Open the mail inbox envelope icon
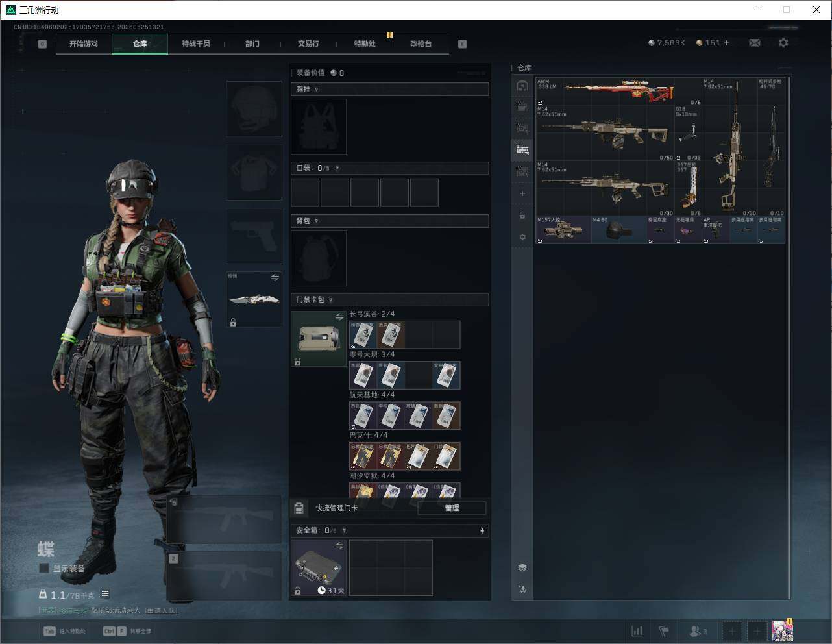This screenshot has height=644, width=832. pos(755,43)
